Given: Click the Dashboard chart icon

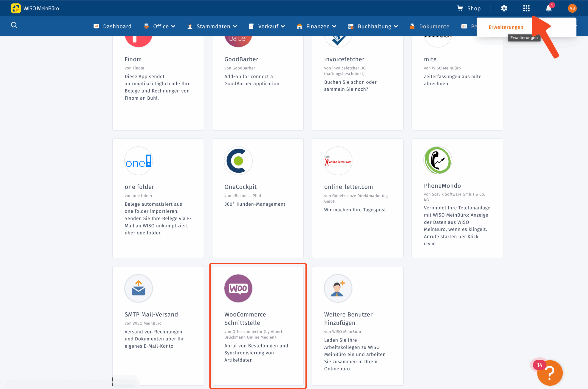Looking at the screenshot, I should (96, 26).
